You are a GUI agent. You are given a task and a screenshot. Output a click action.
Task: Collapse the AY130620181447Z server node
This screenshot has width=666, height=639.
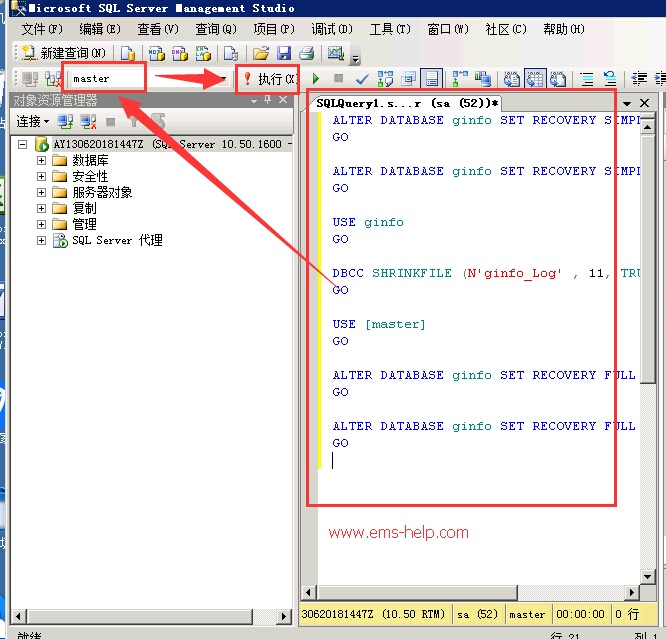[x=23, y=144]
